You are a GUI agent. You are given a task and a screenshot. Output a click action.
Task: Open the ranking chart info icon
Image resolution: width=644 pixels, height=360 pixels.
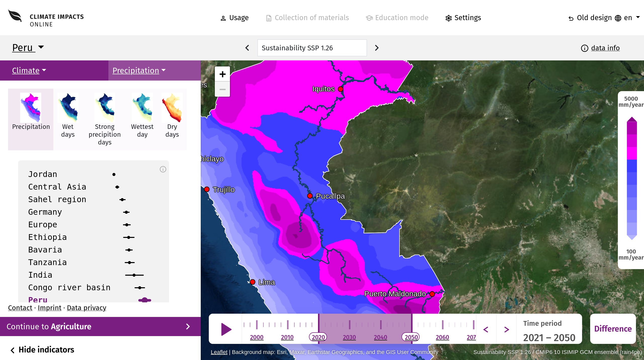point(163,169)
